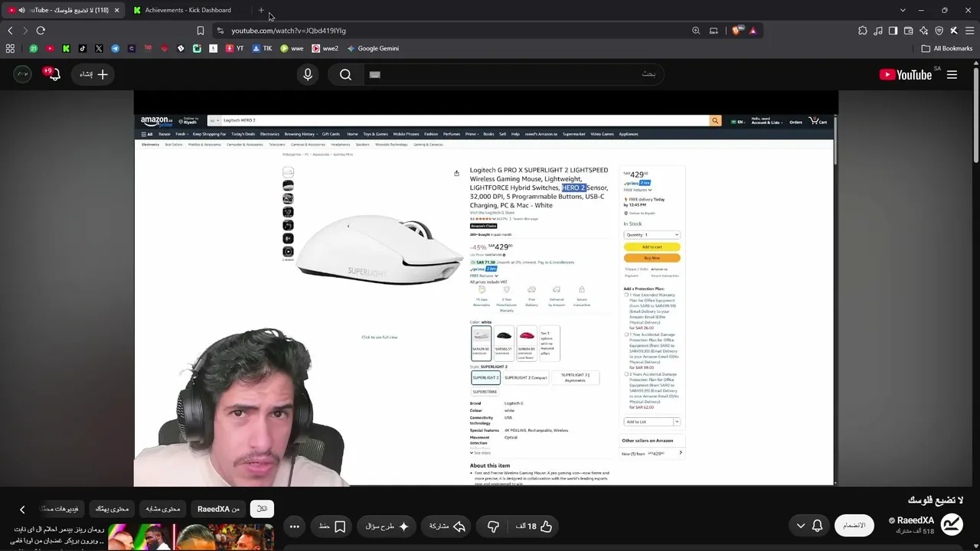Click the Ask question sparkle button

387,527
